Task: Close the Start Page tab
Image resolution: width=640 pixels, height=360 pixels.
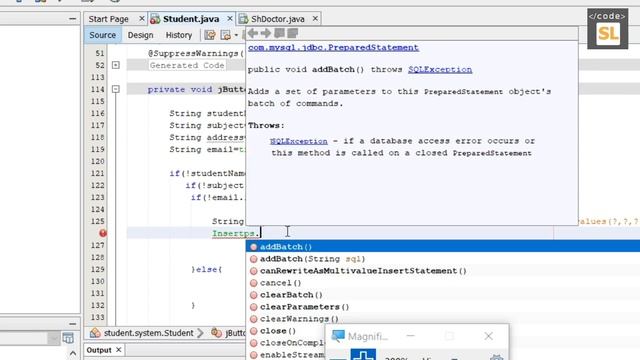Action: coord(142,18)
